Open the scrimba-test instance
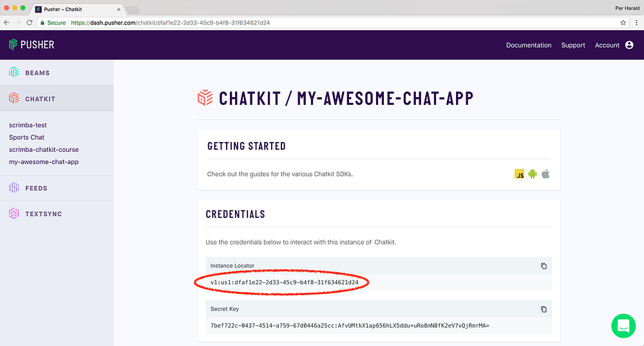Screen dimensions: 644x346 click(28, 125)
